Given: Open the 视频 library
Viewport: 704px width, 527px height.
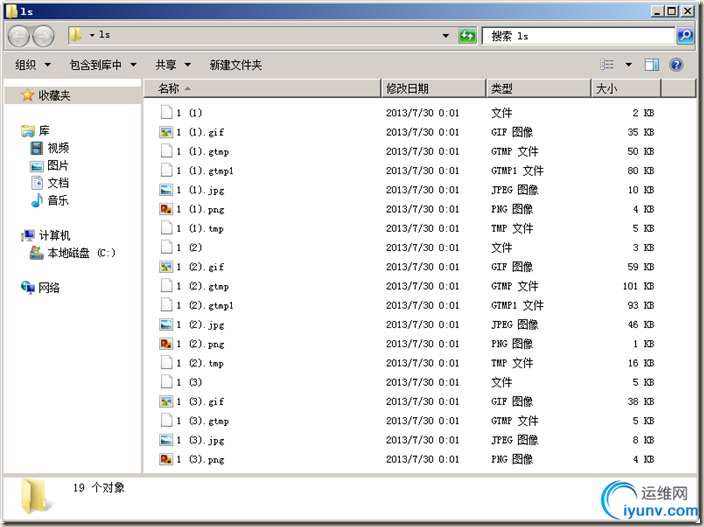Looking at the screenshot, I should pos(49,148).
